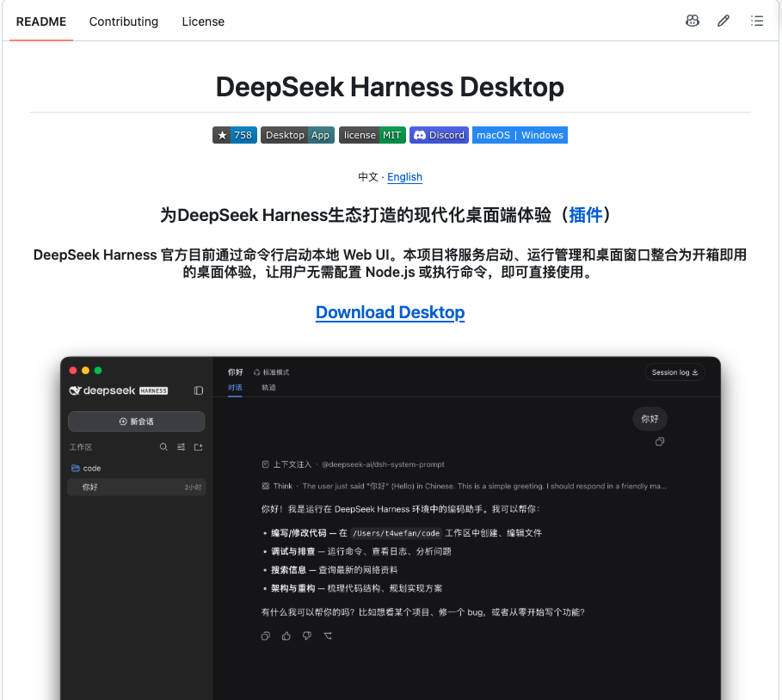Click the @deepseek-ai/dsh-system-prompt text
The width and height of the screenshot is (782, 700).
pyautogui.click(x=383, y=464)
